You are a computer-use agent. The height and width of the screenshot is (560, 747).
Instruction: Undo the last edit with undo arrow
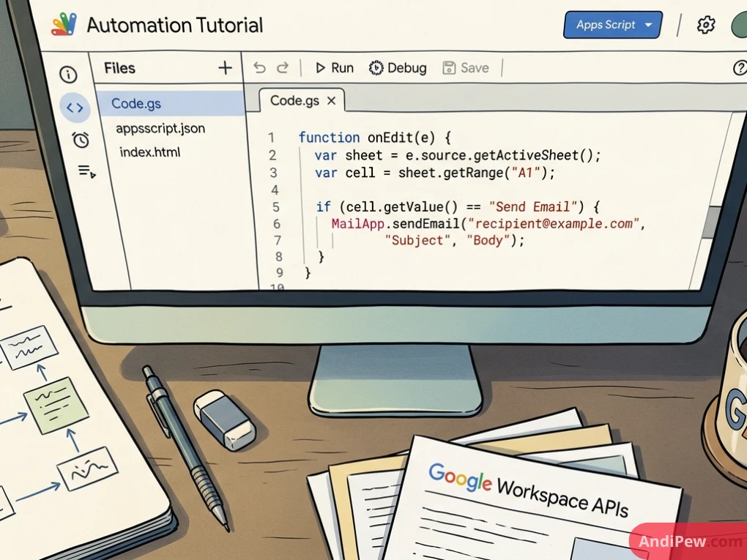click(259, 68)
